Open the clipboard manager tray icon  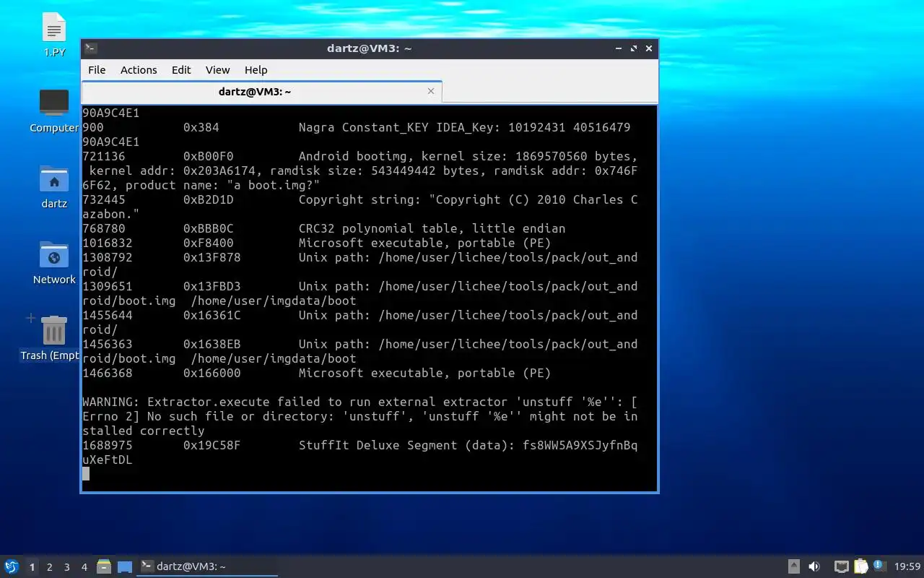pyautogui.click(x=861, y=566)
